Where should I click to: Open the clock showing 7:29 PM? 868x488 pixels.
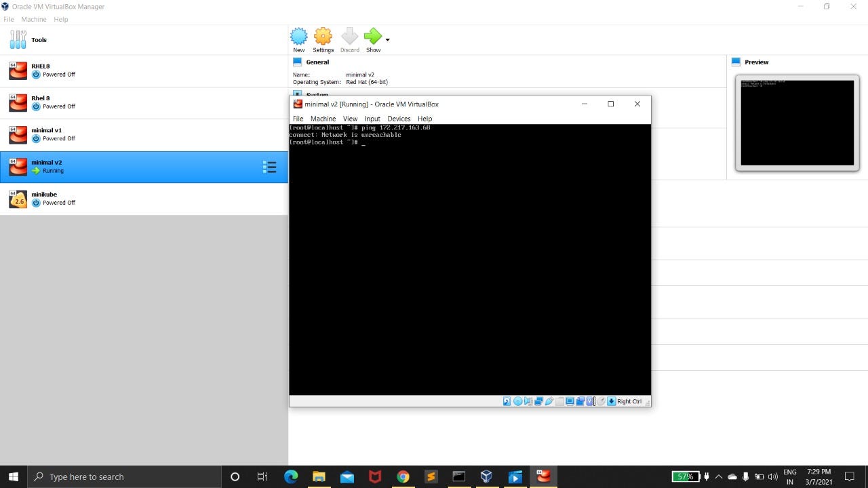tap(819, 476)
